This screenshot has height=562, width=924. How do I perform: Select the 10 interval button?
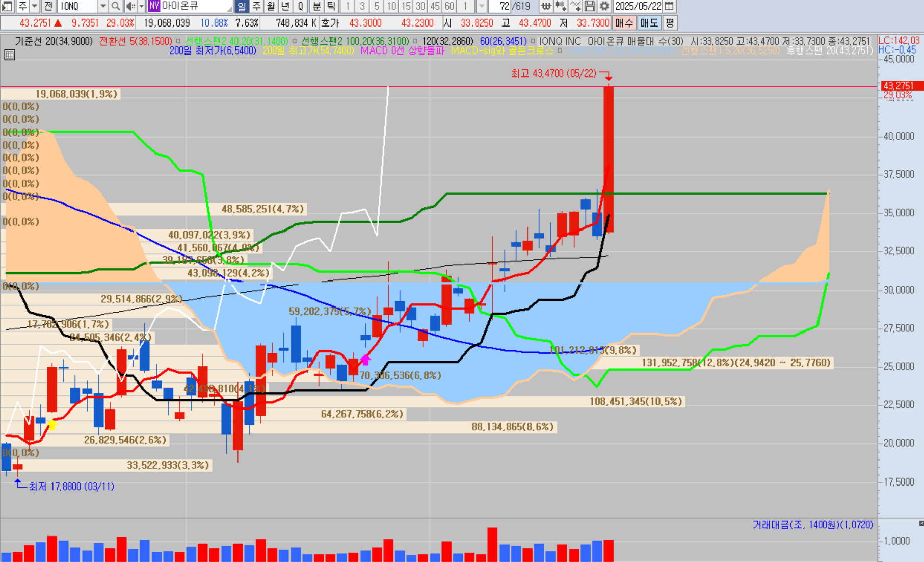point(391,6)
